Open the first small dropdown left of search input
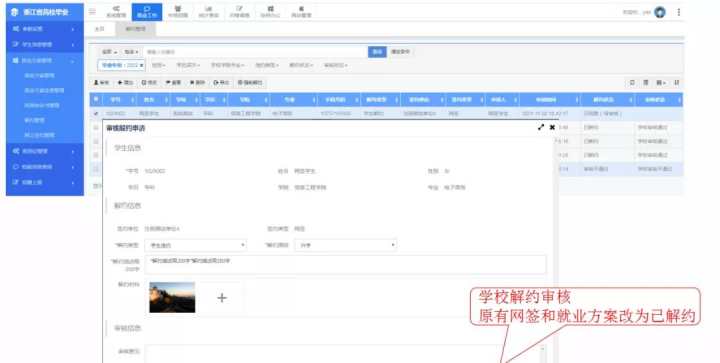 [109, 52]
